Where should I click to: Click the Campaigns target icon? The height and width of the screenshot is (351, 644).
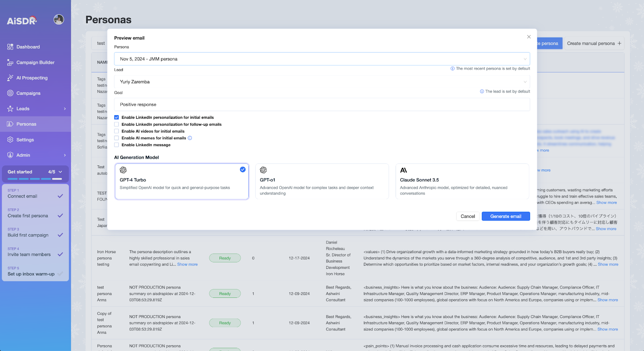(10, 93)
